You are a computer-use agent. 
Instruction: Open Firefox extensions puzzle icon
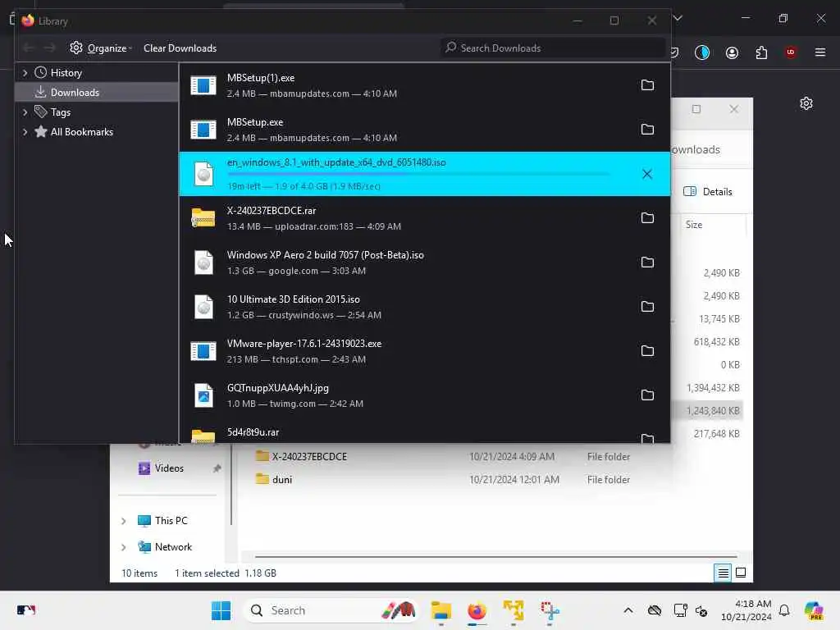pos(761,52)
